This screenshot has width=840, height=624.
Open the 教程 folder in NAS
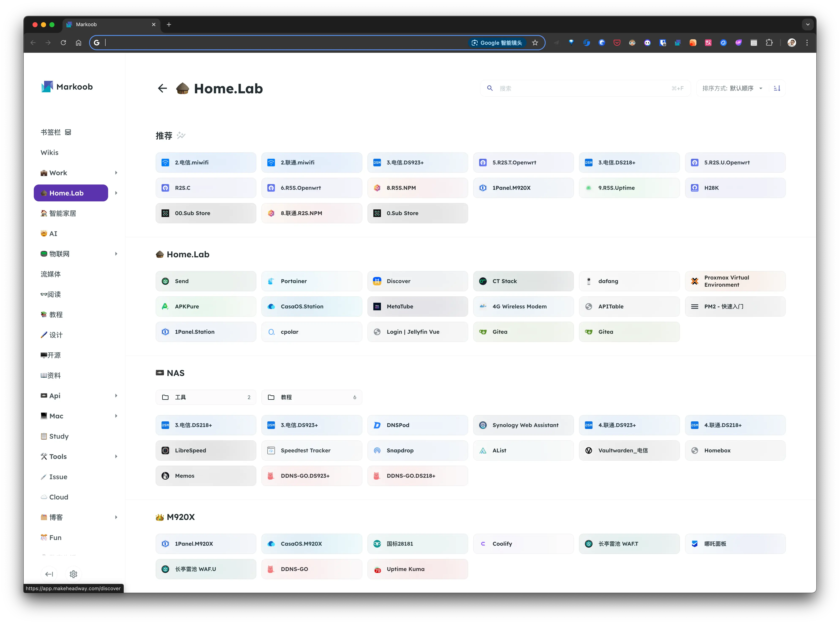[x=311, y=397]
